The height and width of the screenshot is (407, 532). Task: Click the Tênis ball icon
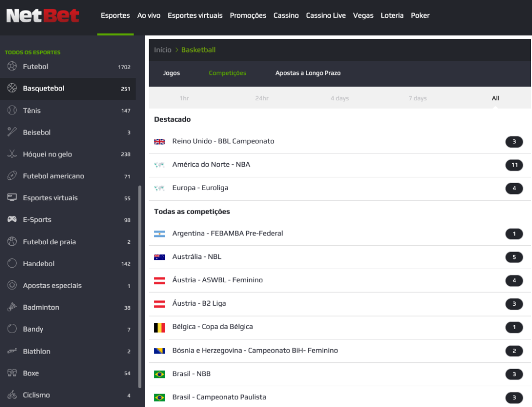(x=12, y=110)
